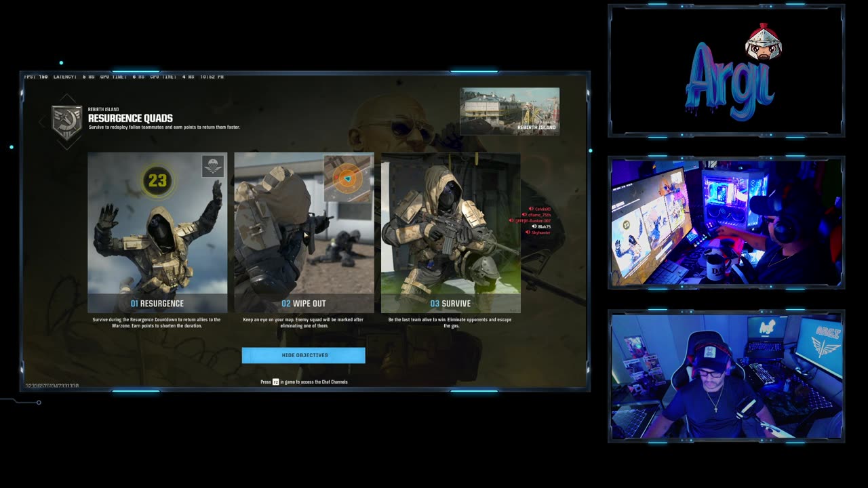Click the yellow 23 countdown circle
The width and height of the screenshot is (868, 488).
pos(157,180)
